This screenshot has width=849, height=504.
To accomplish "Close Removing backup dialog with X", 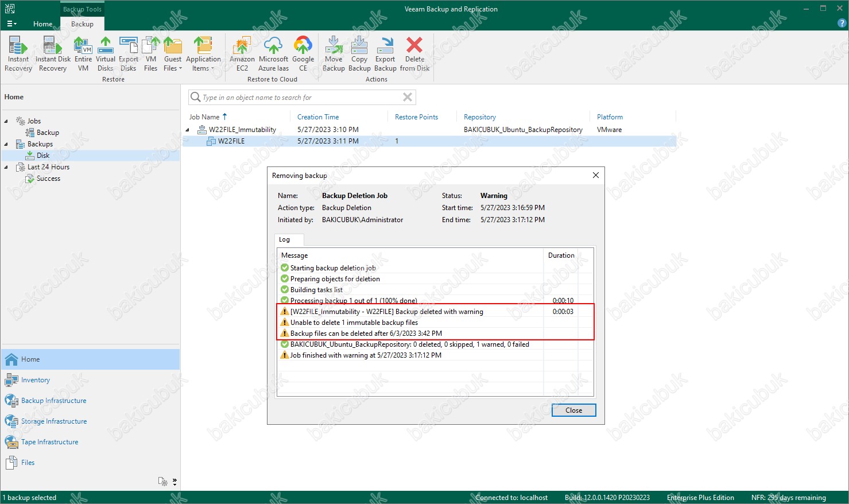I will coord(596,175).
